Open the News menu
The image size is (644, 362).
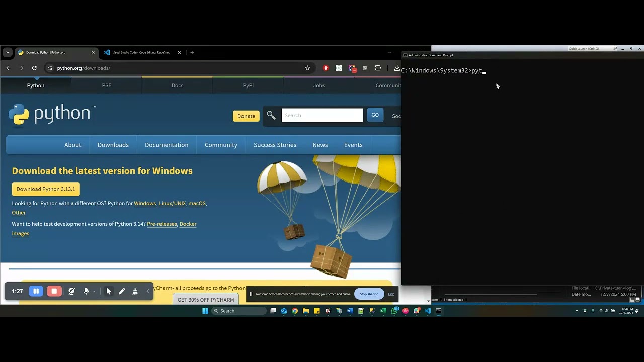point(320,145)
